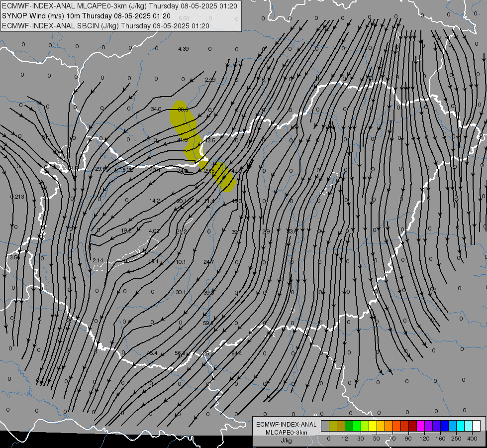Image resolution: width=487 pixels, height=448 pixels.
Task: Click the map value 0.213
Action: pos(17,197)
